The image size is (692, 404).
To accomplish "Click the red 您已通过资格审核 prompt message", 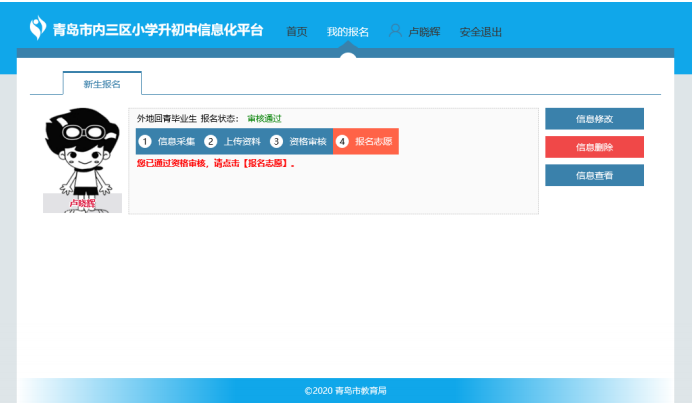I will click(215, 163).
